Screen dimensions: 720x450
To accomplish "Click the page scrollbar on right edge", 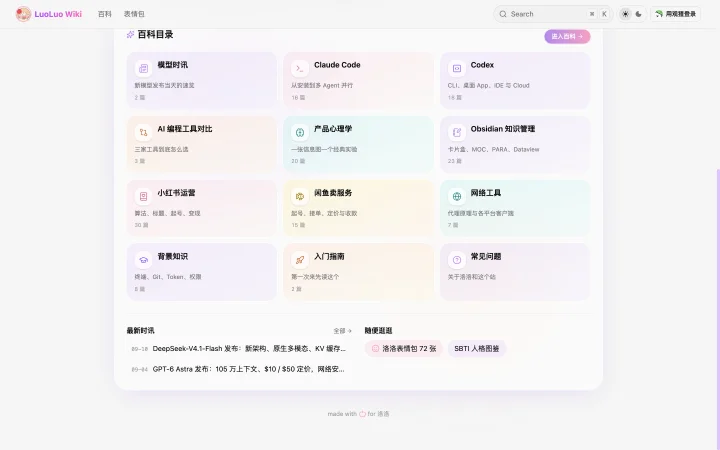I will [x=718, y=309].
